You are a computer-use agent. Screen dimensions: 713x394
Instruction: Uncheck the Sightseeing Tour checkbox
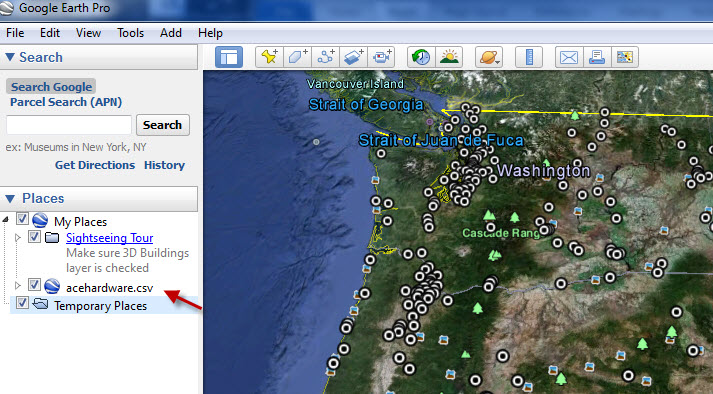(x=34, y=237)
